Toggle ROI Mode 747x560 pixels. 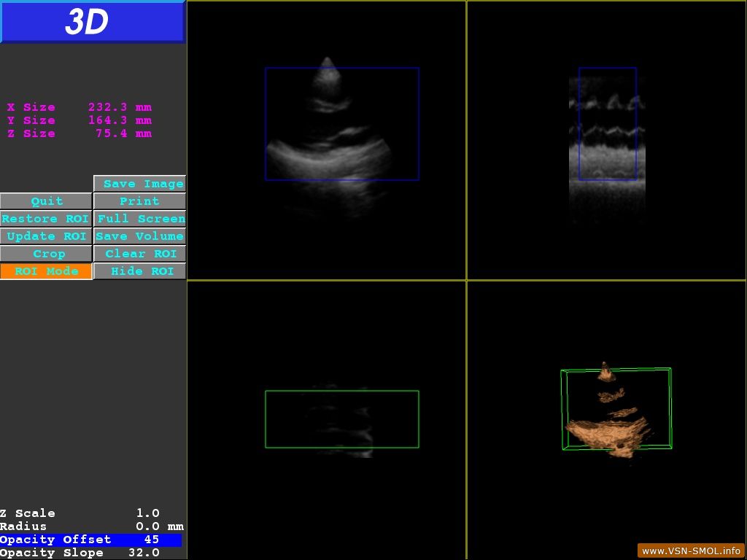46,271
